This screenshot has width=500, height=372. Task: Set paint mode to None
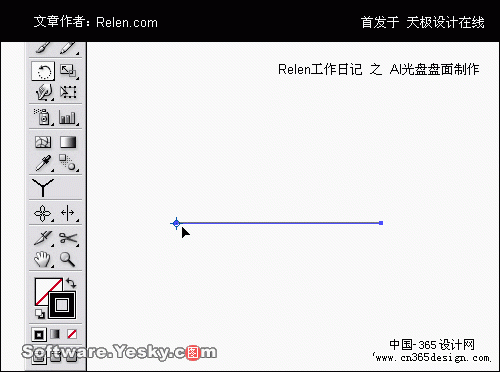click(x=72, y=334)
